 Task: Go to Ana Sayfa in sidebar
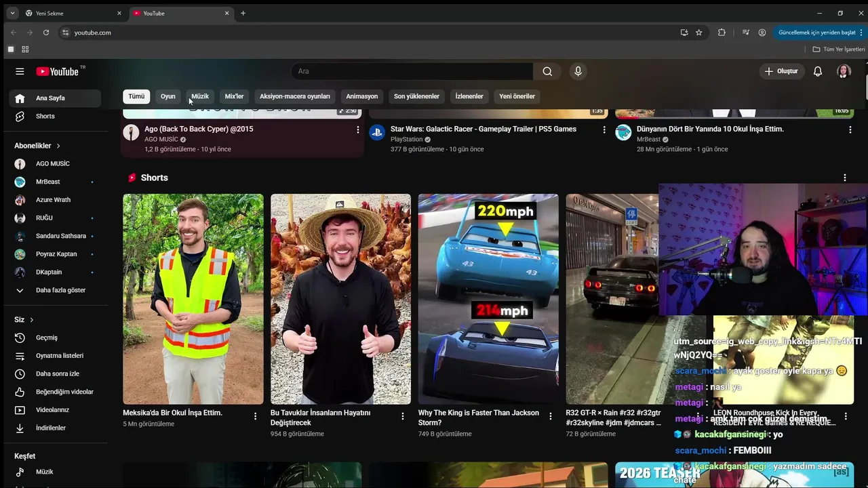[55, 98]
